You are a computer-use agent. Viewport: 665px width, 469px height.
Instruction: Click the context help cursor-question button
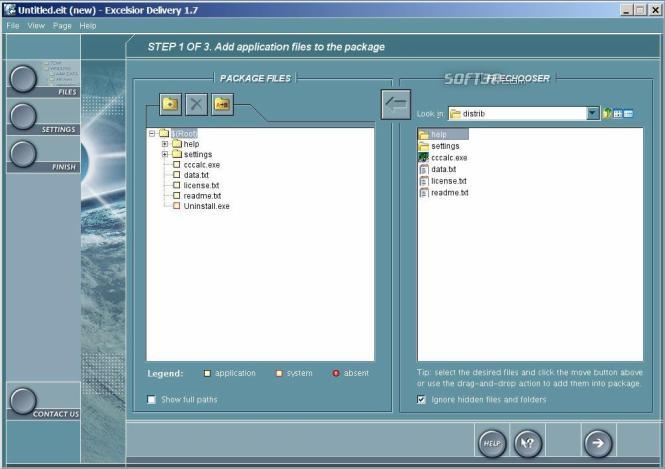pos(528,444)
